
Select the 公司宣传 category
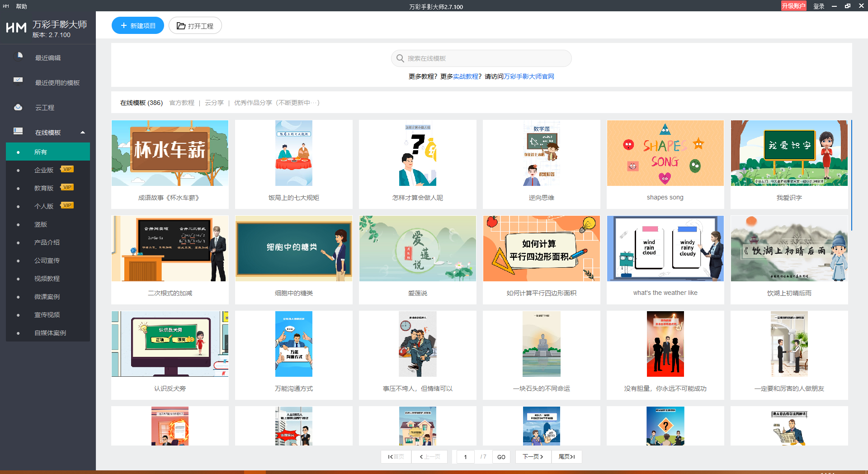point(48,260)
